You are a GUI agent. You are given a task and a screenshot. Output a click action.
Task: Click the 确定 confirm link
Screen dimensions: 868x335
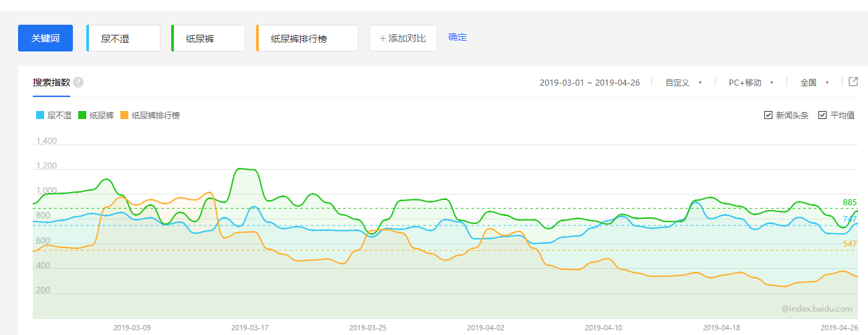pyautogui.click(x=457, y=37)
